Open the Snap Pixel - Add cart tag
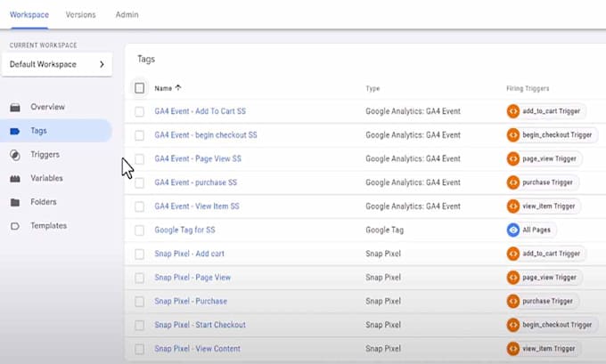The width and height of the screenshot is (606, 364). [189, 254]
